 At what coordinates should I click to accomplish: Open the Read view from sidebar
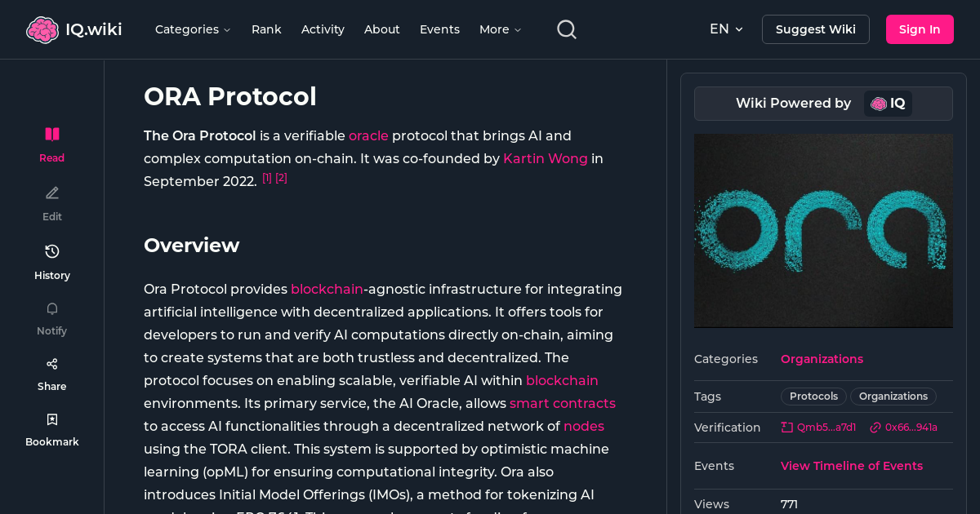51,144
